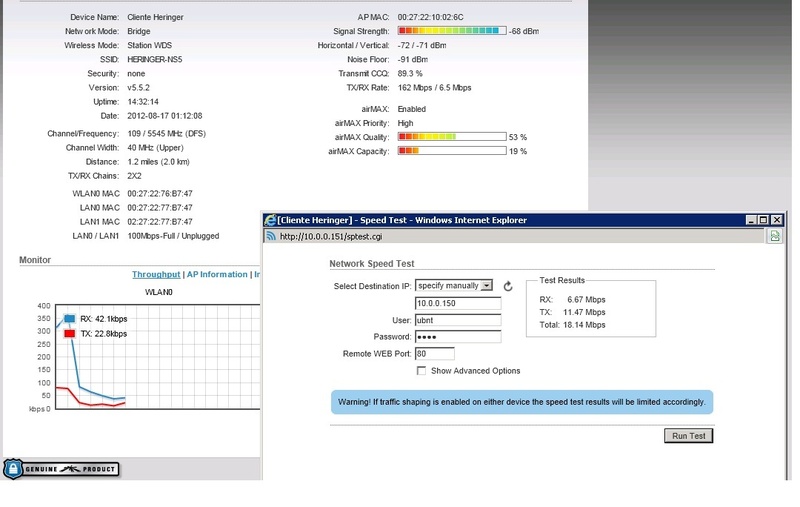
Task: Click the compatibility page icon beside address bar
Action: coord(775,236)
